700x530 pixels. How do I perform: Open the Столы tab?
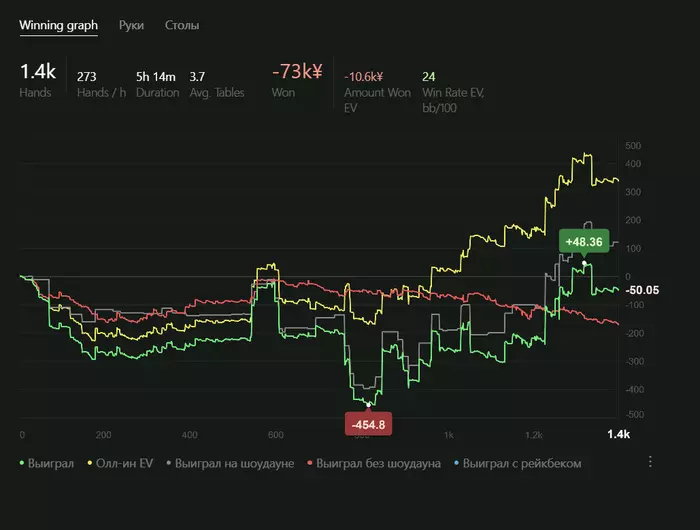(182, 25)
